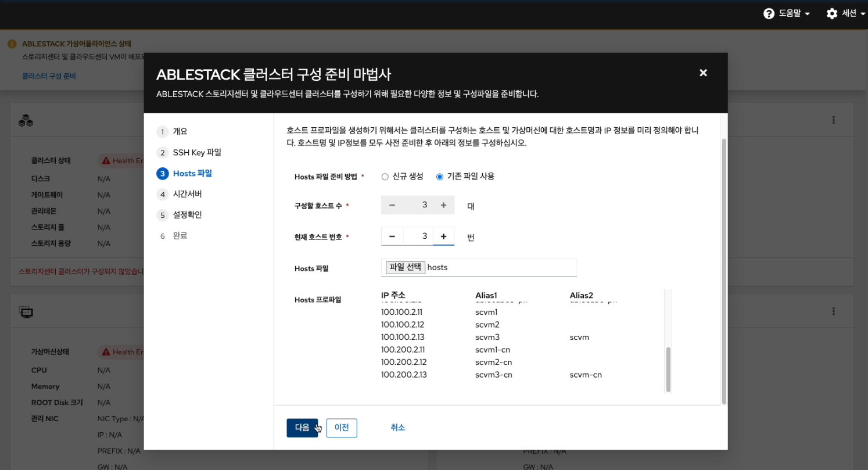The image size is (868, 470).
Task: Click the info icon beside ABLESTACK 가상어플라이언스 상태
Action: pyautogui.click(x=13, y=43)
